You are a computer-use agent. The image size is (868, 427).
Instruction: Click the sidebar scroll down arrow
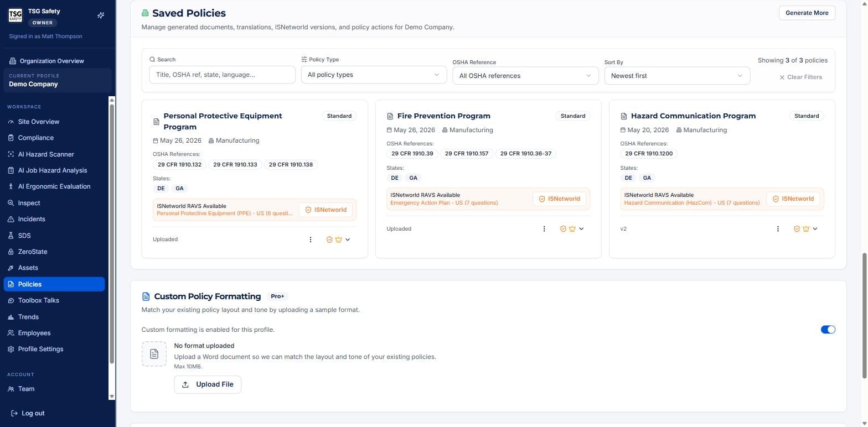click(112, 396)
